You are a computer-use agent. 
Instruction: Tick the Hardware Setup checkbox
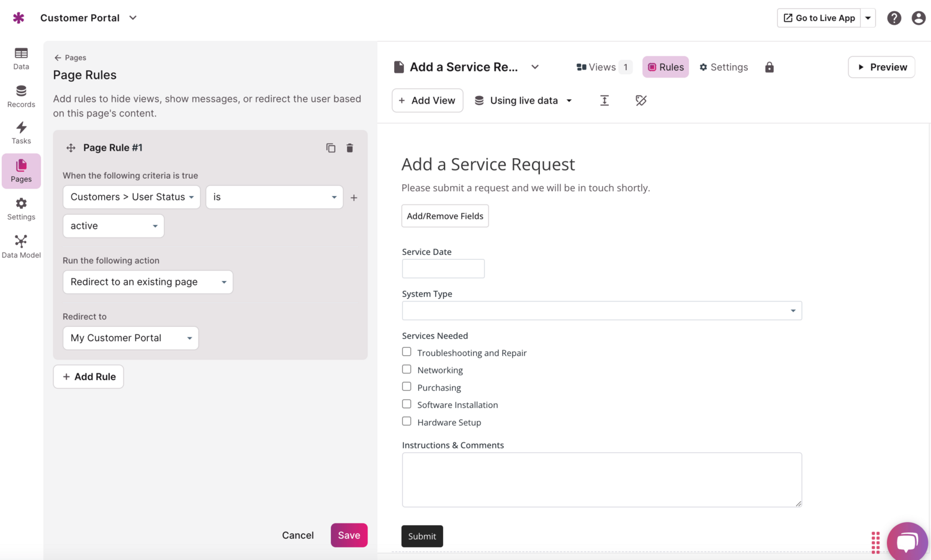pos(407,421)
